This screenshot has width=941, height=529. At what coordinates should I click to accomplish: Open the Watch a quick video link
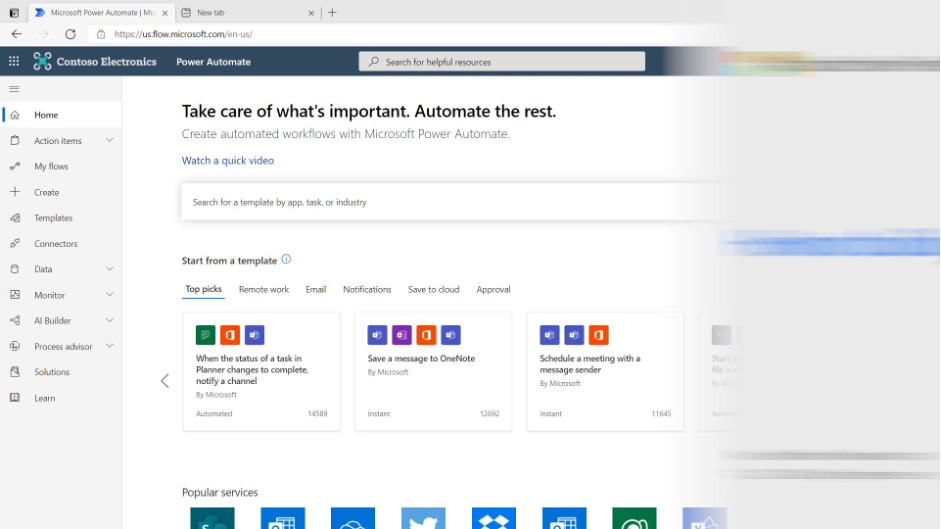click(227, 160)
